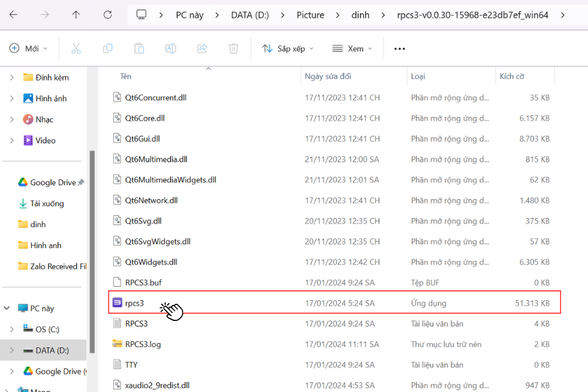Click 'Picture' breadcrumb in address bar
The height and width of the screenshot is (392, 588).
(x=311, y=15)
